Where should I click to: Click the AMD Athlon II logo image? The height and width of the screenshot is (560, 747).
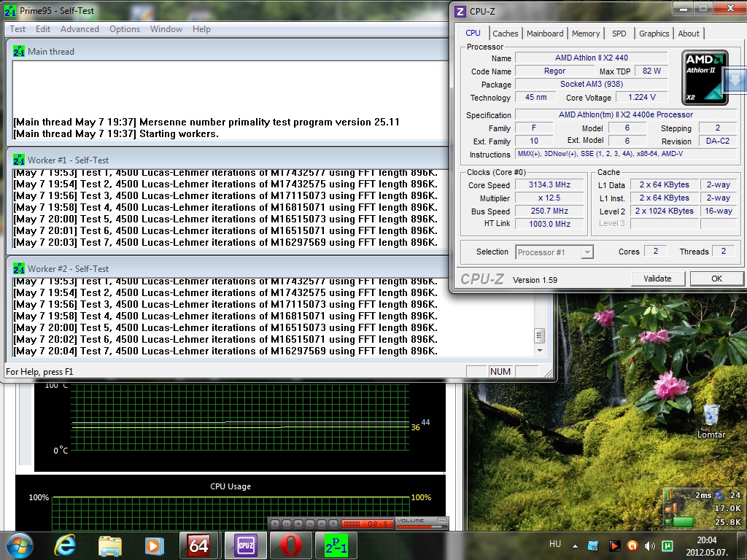point(704,77)
